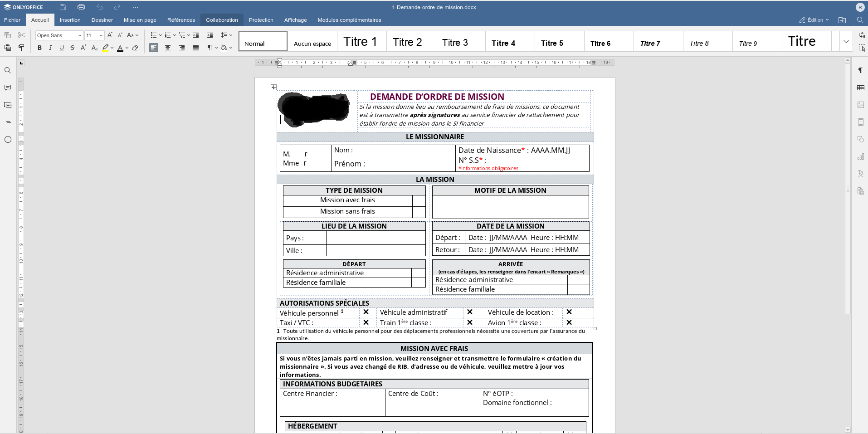Click the Redo arrow icon

[117, 7]
